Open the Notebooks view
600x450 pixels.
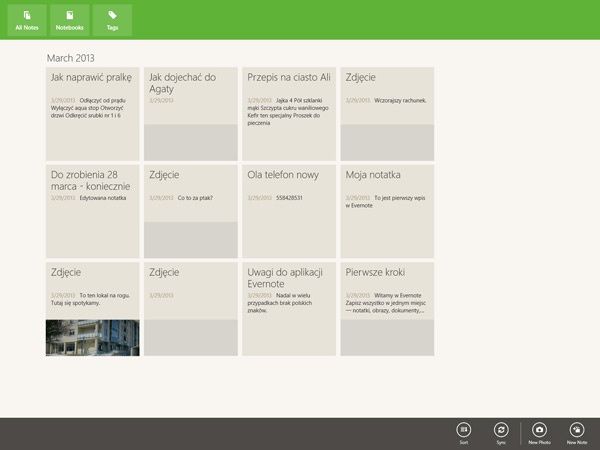[x=69, y=20]
